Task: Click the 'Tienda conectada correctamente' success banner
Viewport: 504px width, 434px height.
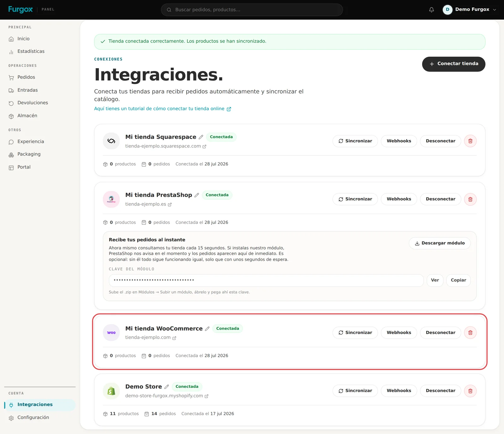Action: pyautogui.click(x=289, y=42)
